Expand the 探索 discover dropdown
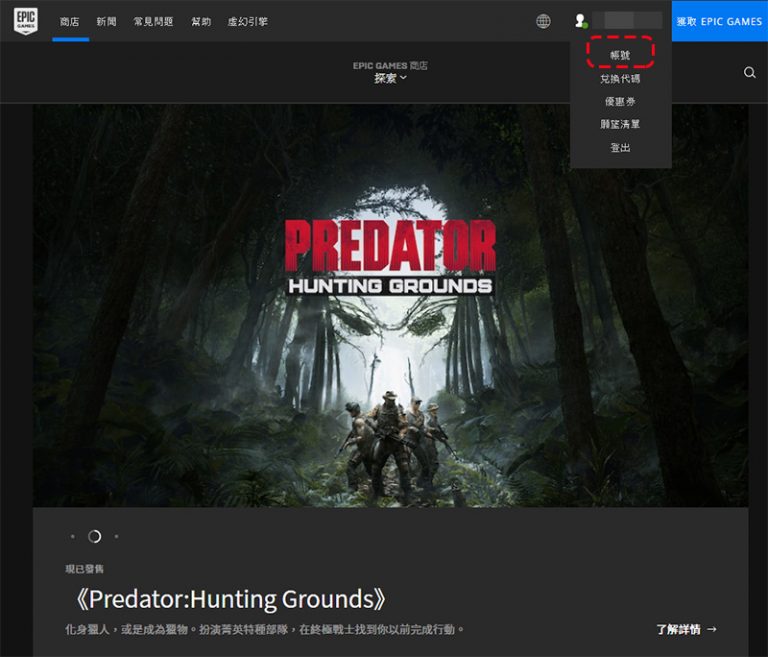This screenshot has height=657, width=768. 390,78
